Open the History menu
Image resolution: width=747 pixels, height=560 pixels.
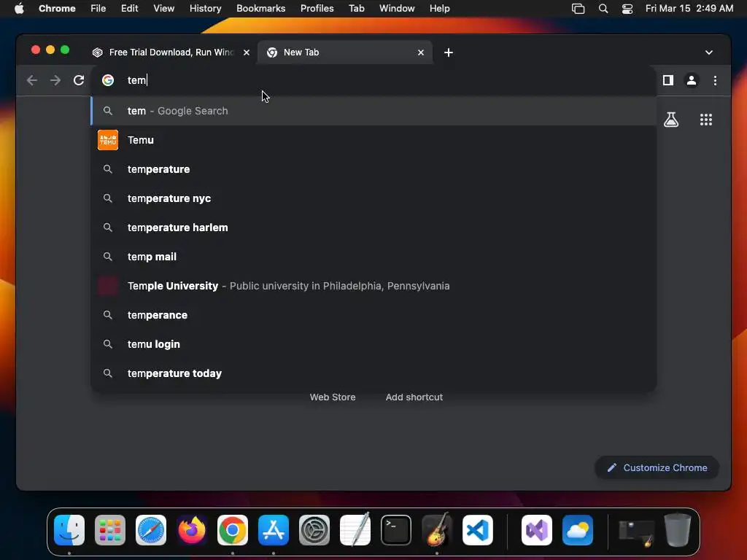(x=205, y=9)
